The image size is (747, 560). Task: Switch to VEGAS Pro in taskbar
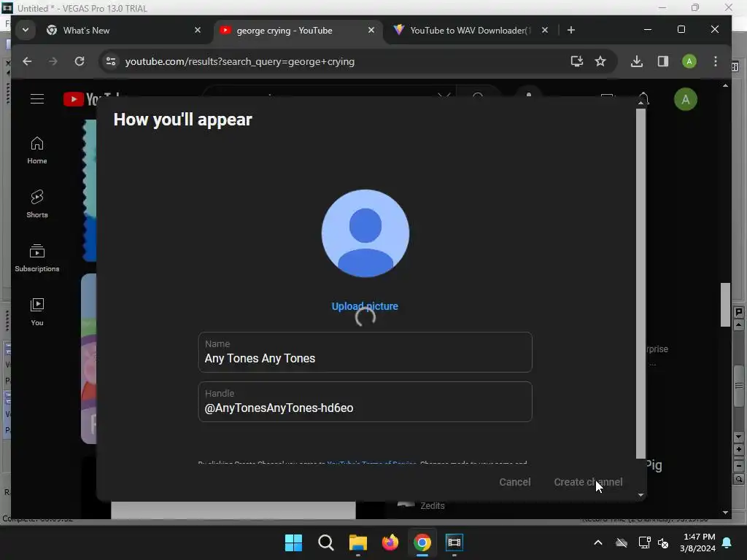click(454, 542)
